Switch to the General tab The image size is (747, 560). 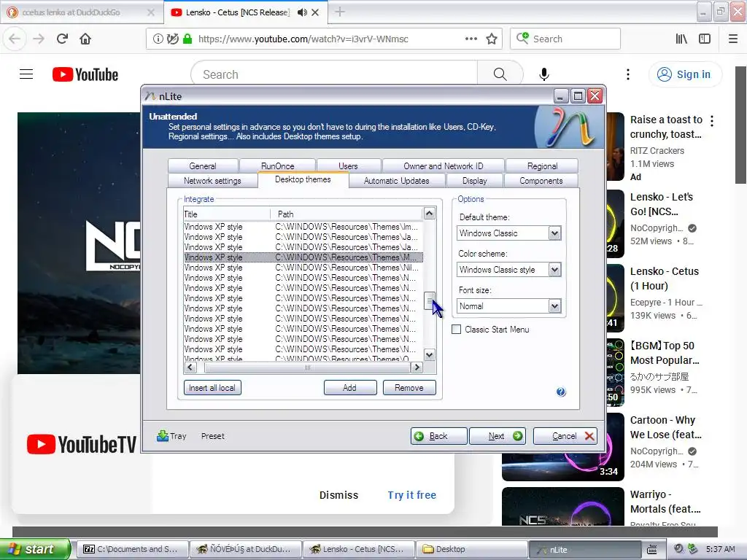point(203,166)
